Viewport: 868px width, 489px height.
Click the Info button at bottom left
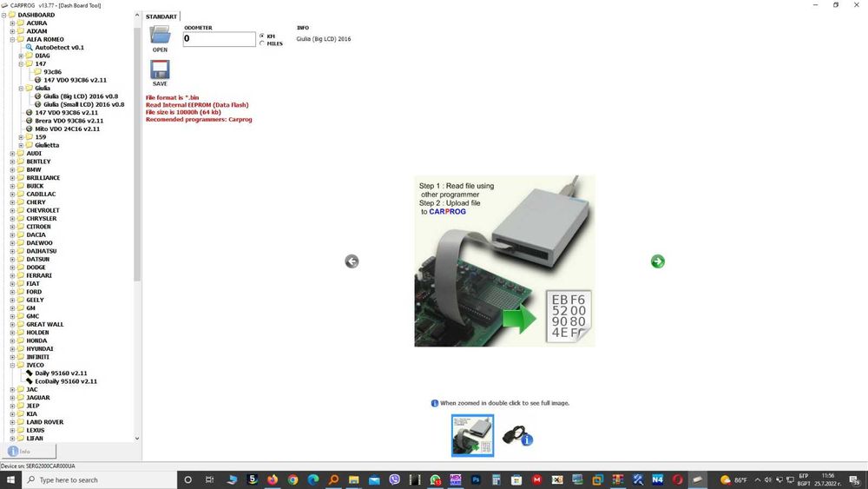tap(29, 452)
